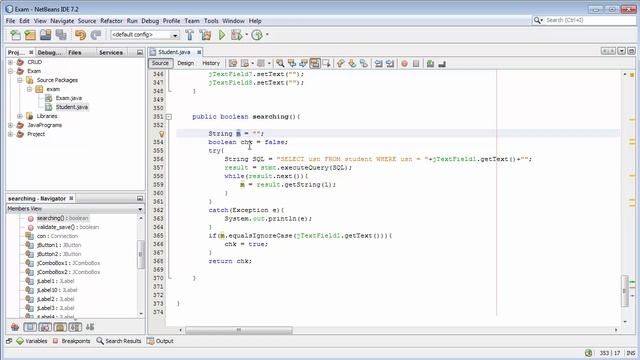Click the Previous Bookmark icon
The height and width of the screenshot is (360, 640).
tap(340, 63)
